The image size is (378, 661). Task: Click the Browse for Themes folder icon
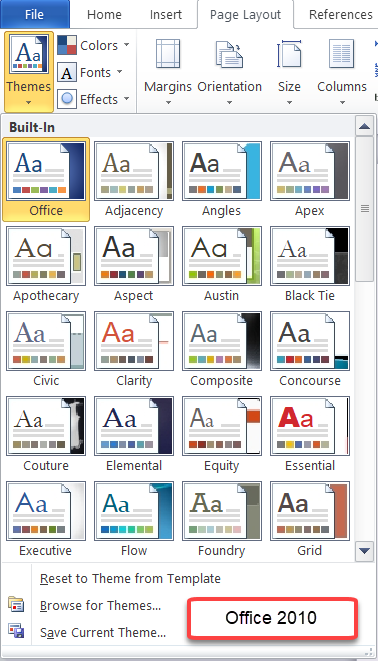coord(16,605)
